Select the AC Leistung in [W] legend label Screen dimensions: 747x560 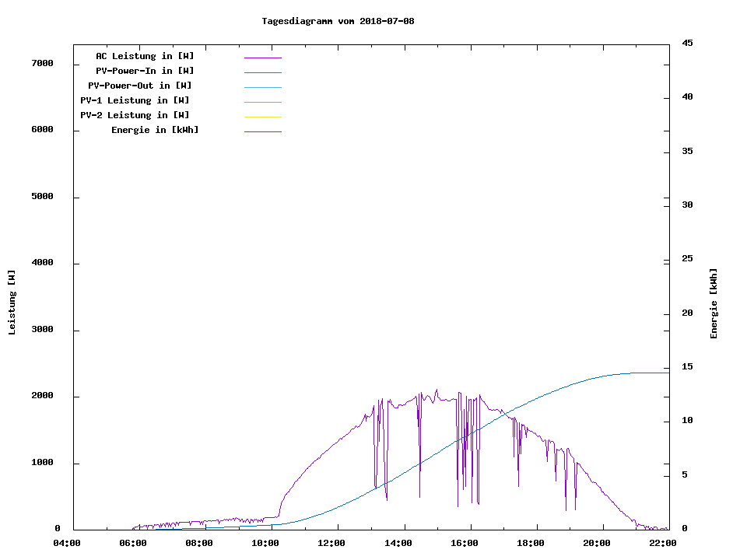[x=145, y=56]
